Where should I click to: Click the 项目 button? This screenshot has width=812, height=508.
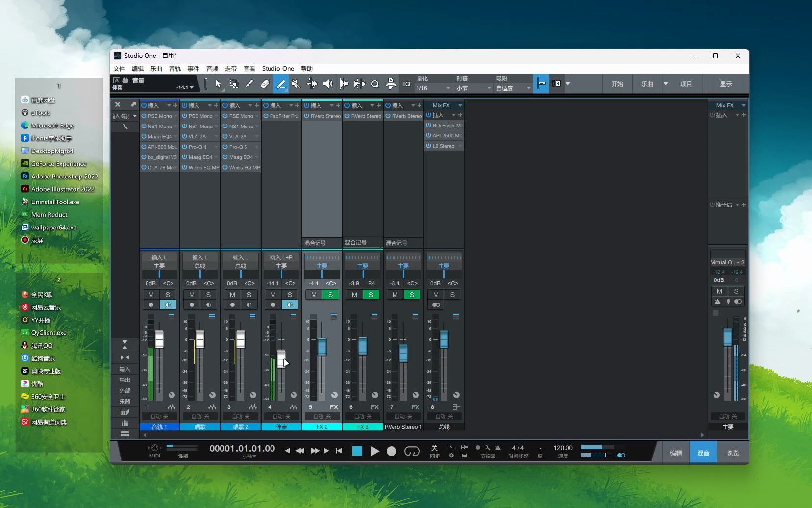686,84
